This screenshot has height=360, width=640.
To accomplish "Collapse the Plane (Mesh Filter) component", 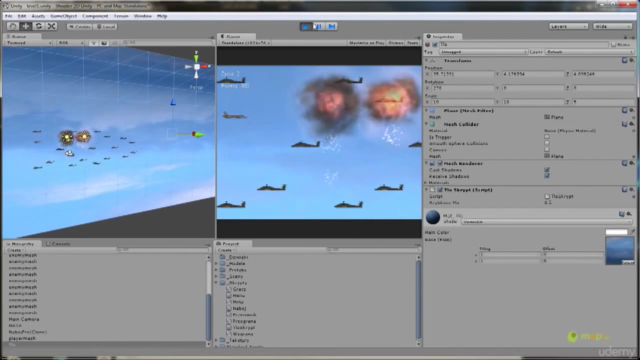I will pos(427,111).
